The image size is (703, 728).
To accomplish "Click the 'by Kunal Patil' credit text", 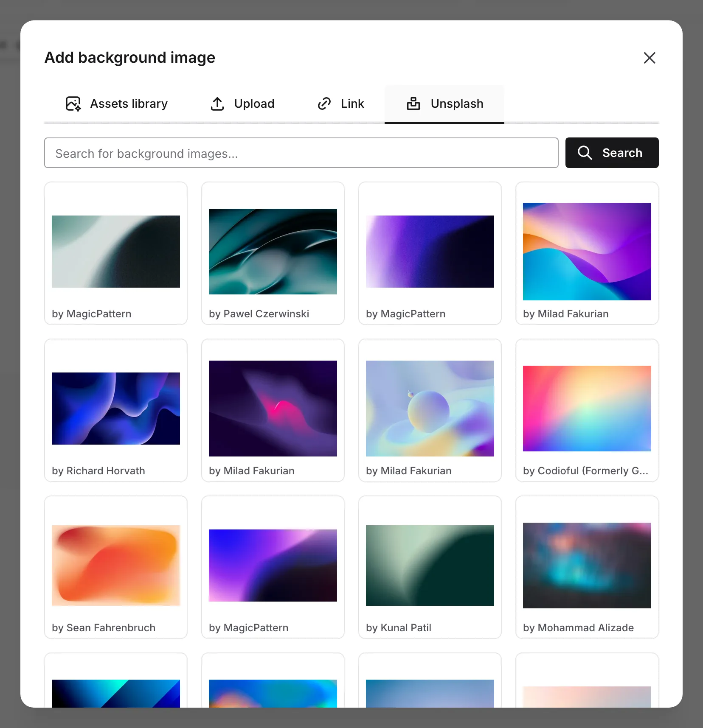I will coord(399,628).
